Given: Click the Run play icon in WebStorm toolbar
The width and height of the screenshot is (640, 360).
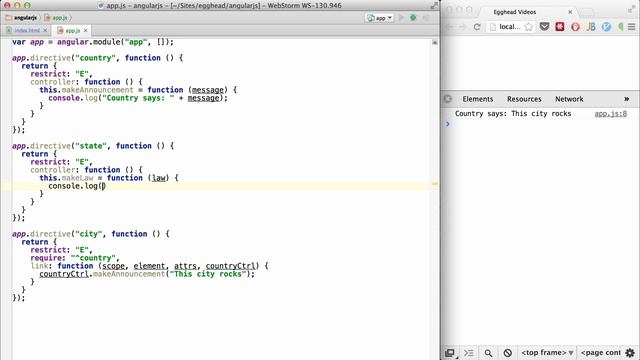Looking at the screenshot, I should 401,18.
